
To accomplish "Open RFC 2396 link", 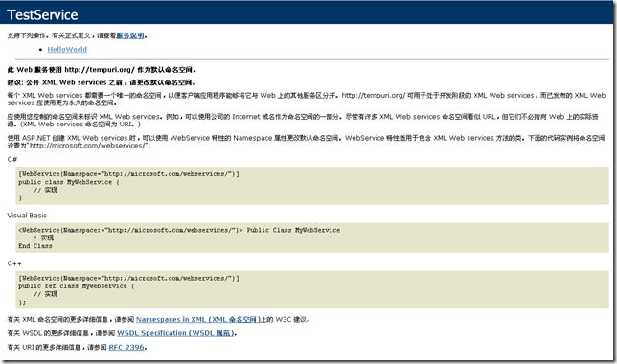I will 126,347.
